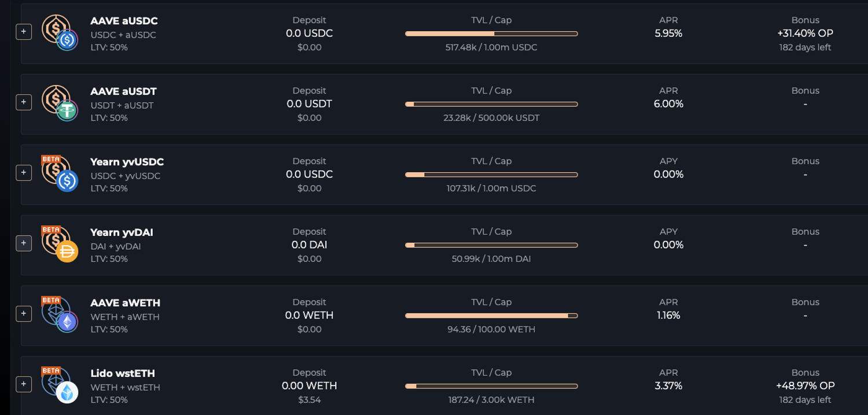Expand the Lido wstETH pool row
868x415 pixels.
point(24,384)
